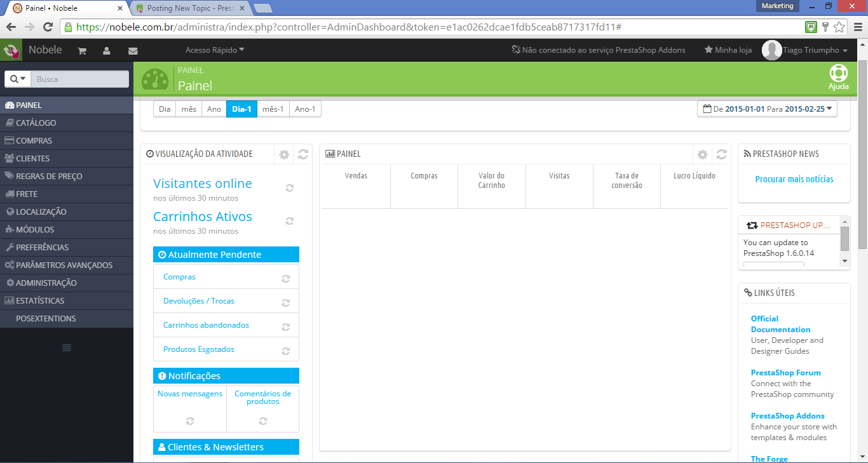Click the browser address bar URL
The height and width of the screenshot is (463, 868).
348,27
